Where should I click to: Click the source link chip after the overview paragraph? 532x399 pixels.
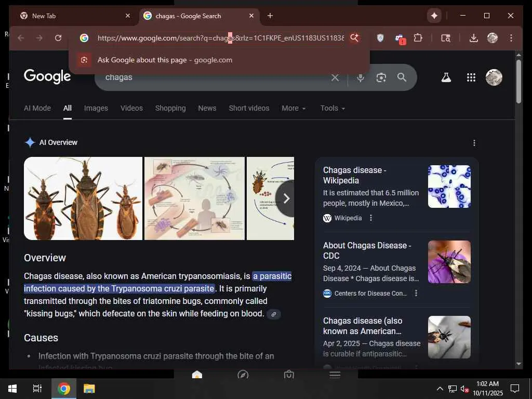274,314
